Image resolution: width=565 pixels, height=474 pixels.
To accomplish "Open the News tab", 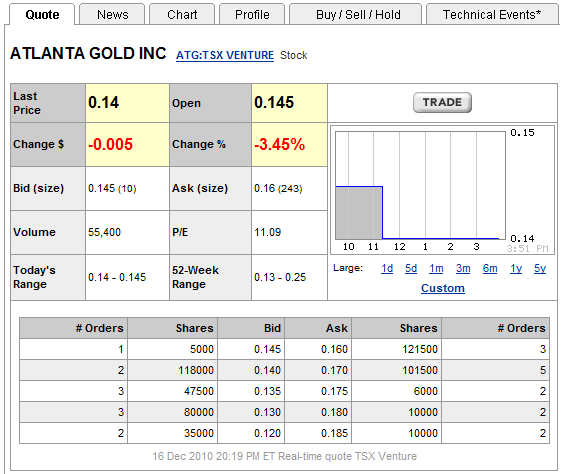I will click(x=112, y=14).
